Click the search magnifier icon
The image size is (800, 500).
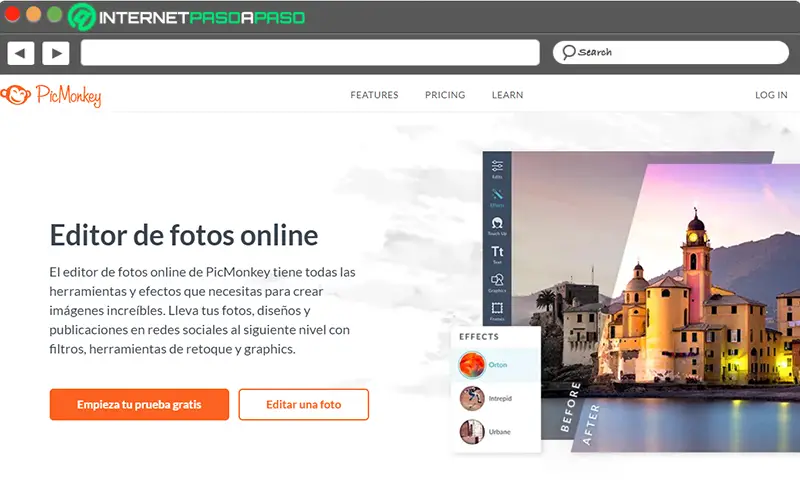click(x=568, y=52)
